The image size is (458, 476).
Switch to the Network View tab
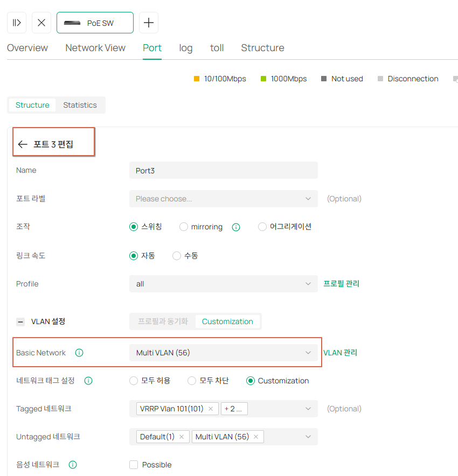coord(95,48)
